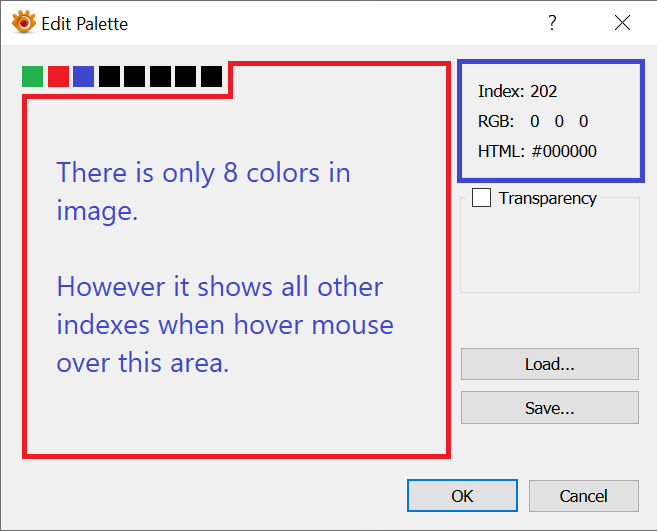The image size is (657, 531).
Task: Select the last black palette swatch
Action: tap(211, 76)
